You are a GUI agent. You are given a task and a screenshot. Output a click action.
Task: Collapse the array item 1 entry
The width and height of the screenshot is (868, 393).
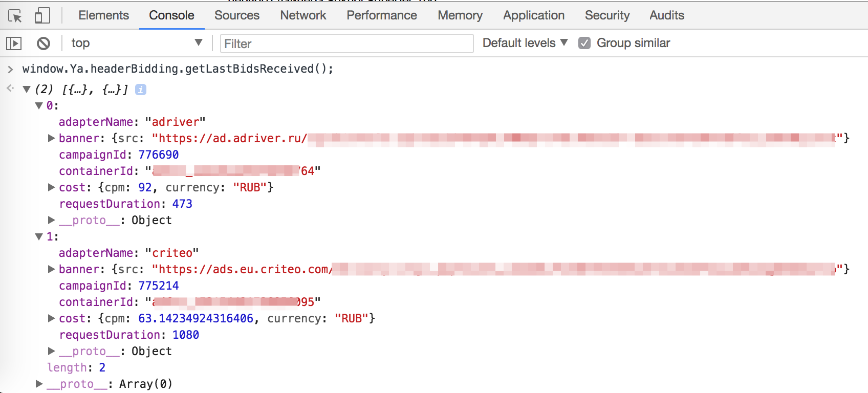(x=39, y=237)
